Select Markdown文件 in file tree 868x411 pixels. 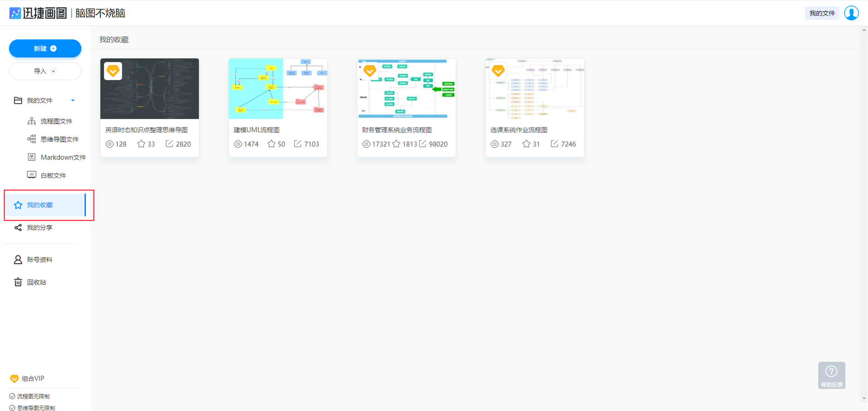point(63,157)
